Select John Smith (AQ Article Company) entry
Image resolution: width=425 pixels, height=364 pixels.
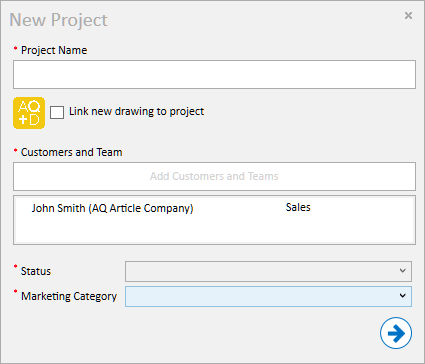click(112, 208)
